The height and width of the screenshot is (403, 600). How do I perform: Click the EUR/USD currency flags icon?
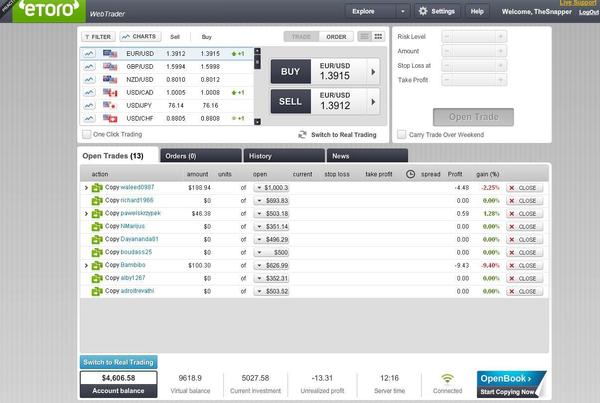click(x=110, y=54)
